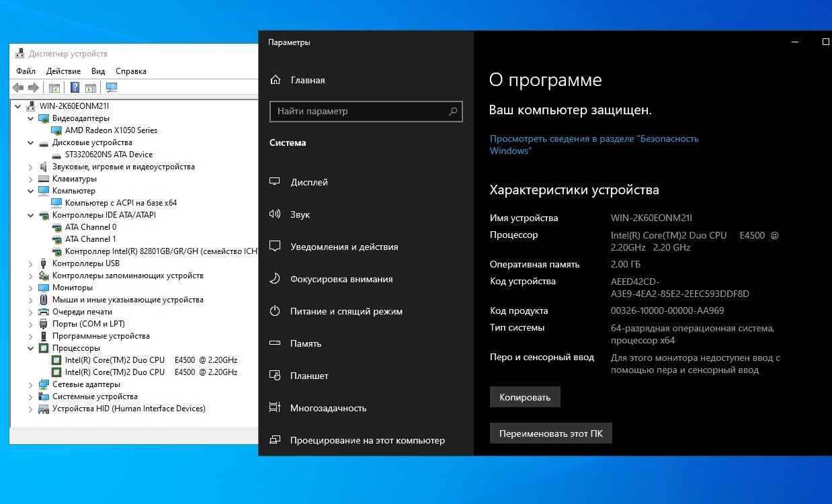The height and width of the screenshot is (504, 832).
Task: Click the Копировать button
Action: click(525, 397)
